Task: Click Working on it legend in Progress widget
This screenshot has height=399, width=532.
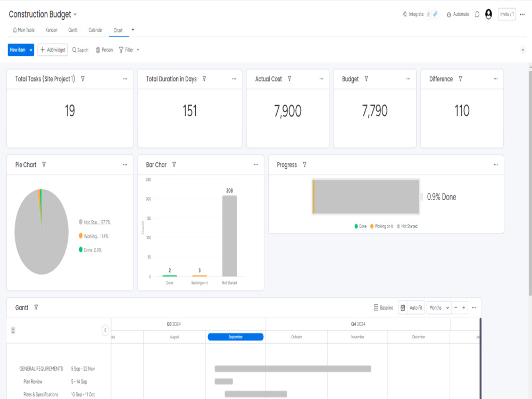Action: pyautogui.click(x=381, y=226)
